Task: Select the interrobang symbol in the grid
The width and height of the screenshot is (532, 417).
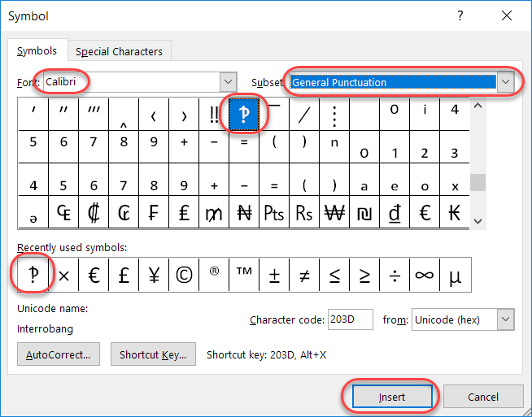Action: (244, 115)
